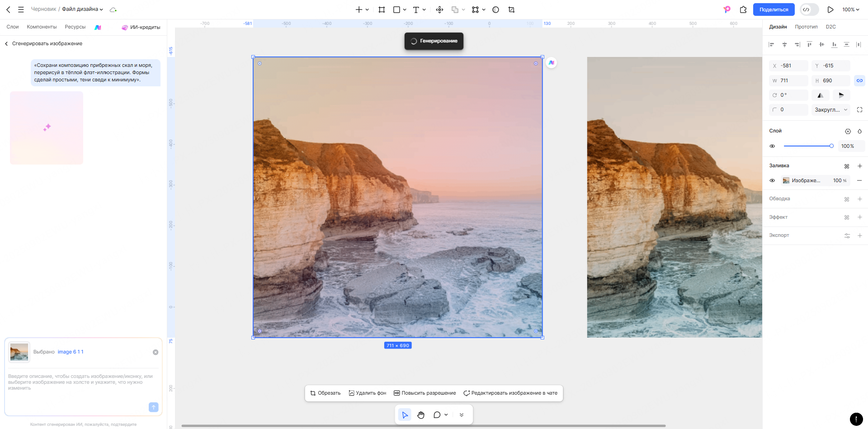Click Удалить фон button
This screenshot has height=429, width=868.
pyautogui.click(x=367, y=393)
